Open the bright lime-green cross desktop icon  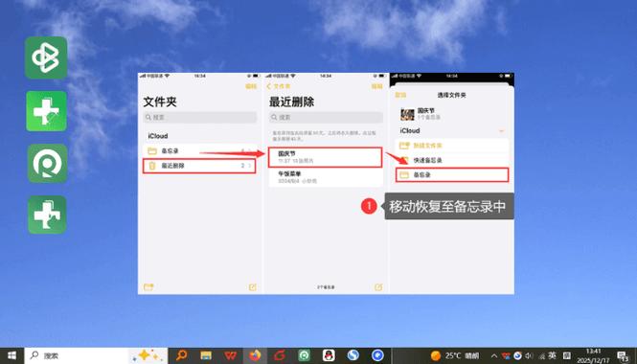pos(46,111)
